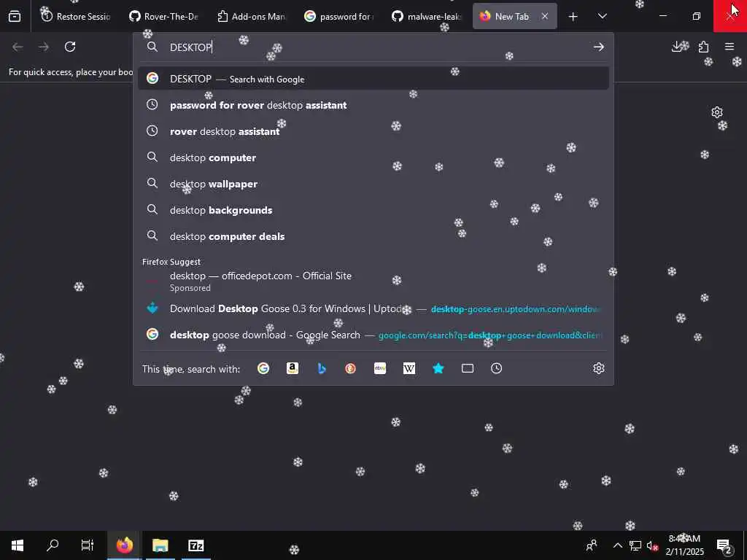Open Windows taskbar search
This screenshot has width=747, height=560.
[x=53, y=545]
